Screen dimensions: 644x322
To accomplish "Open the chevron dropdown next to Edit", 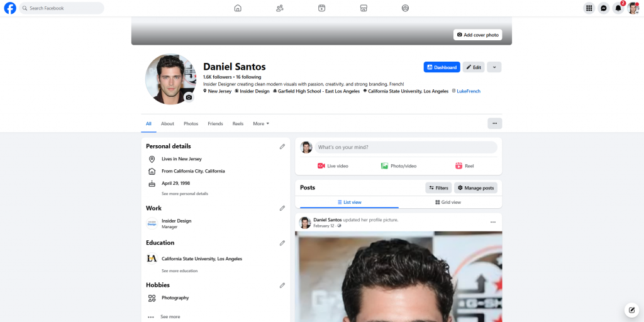I will [494, 67].
